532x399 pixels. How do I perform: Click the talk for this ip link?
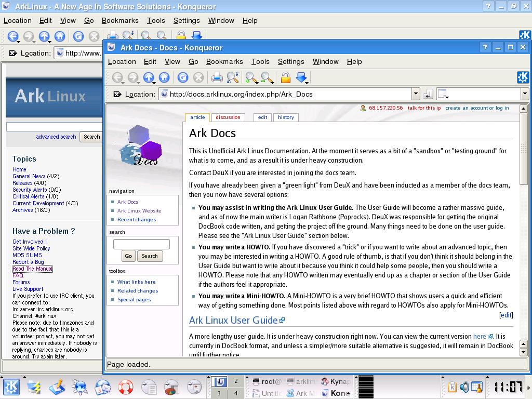[424, 108]
